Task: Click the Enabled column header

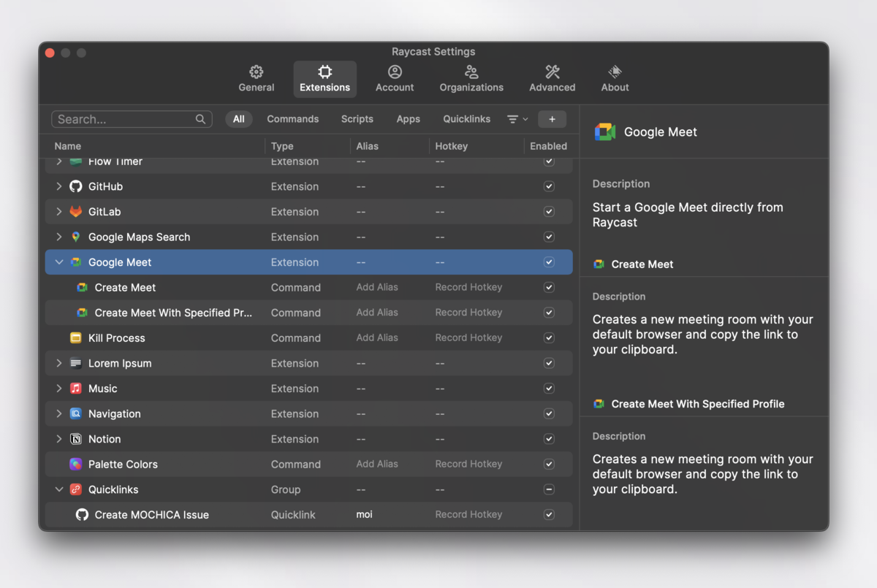Action: (548, 146)
